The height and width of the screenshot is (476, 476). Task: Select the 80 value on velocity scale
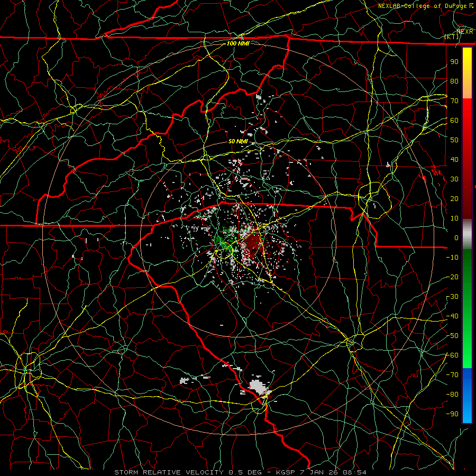pos(454,81)
